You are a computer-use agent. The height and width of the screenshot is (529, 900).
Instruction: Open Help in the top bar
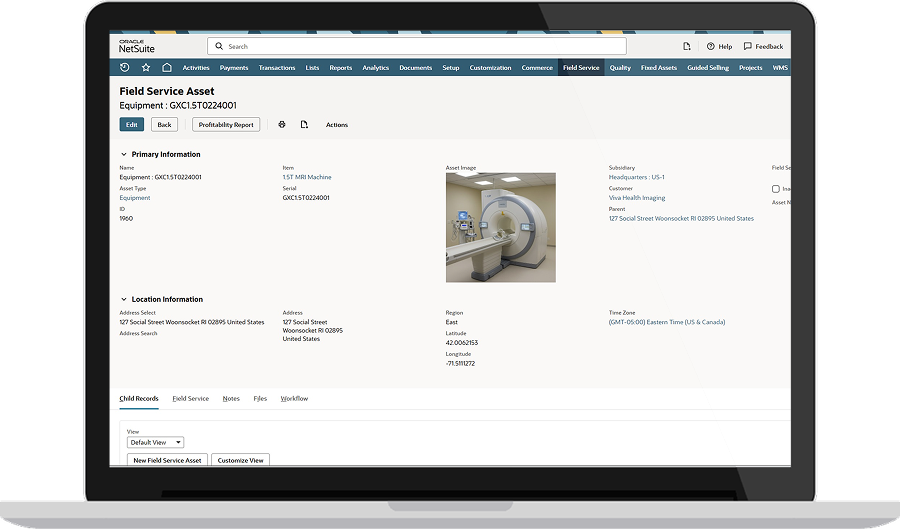(719, 46)
